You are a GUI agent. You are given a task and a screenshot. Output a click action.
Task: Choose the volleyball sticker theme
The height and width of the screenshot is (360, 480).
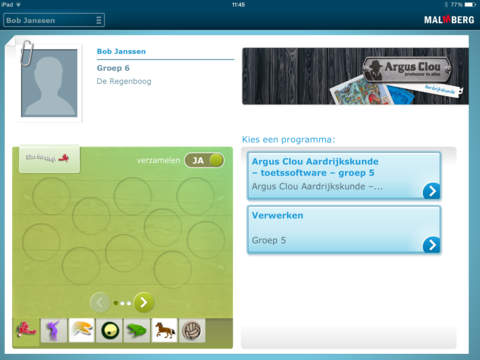192,330
